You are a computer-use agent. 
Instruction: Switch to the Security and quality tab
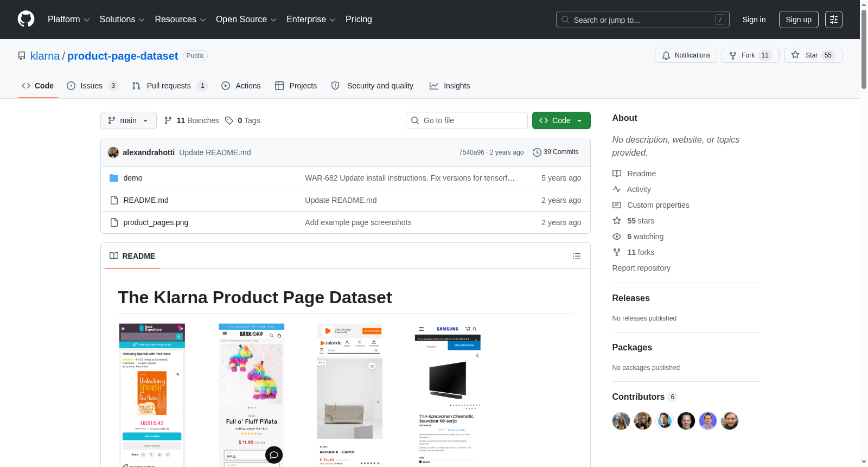coord(373,86)
